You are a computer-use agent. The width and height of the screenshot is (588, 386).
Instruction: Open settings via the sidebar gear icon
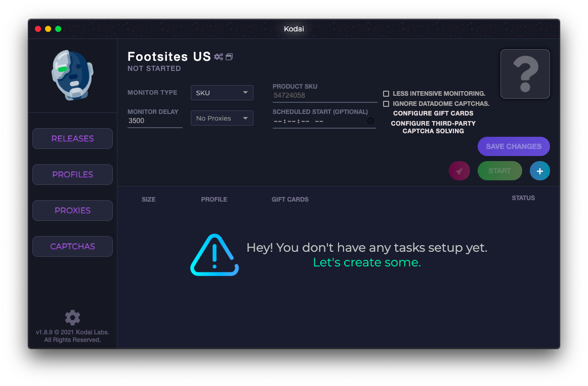[72, 317]
